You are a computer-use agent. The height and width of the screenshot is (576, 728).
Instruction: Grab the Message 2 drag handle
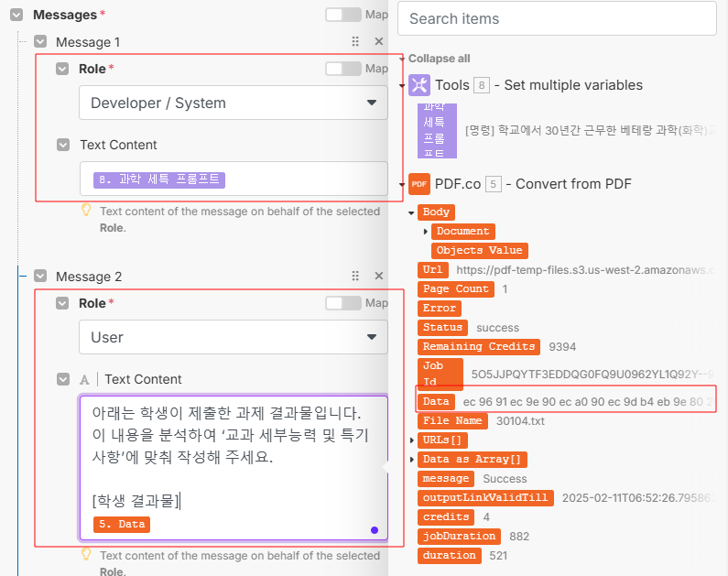pyautogui.click(x=355, y=277)
